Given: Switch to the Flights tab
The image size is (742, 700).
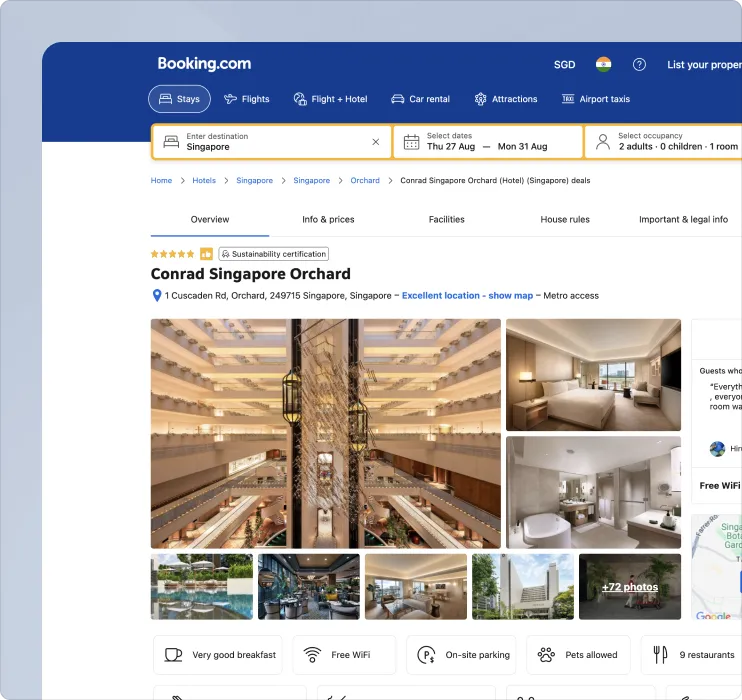Looking at the screenshot, I should point(247,99).
